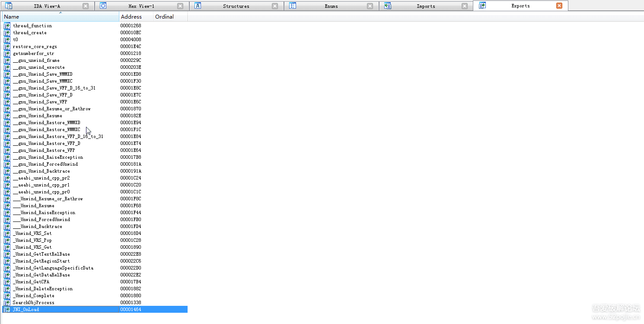
Task: Click export icon beside restore_core_regs
Action: click(x=7, y=47)
